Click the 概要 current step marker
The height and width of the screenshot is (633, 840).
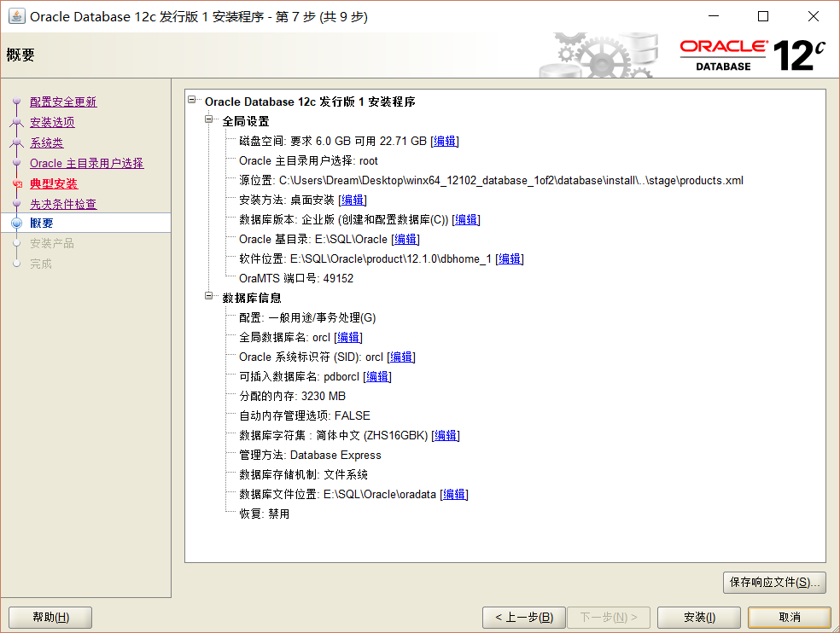pyautogui.click(x=17, y=223)
